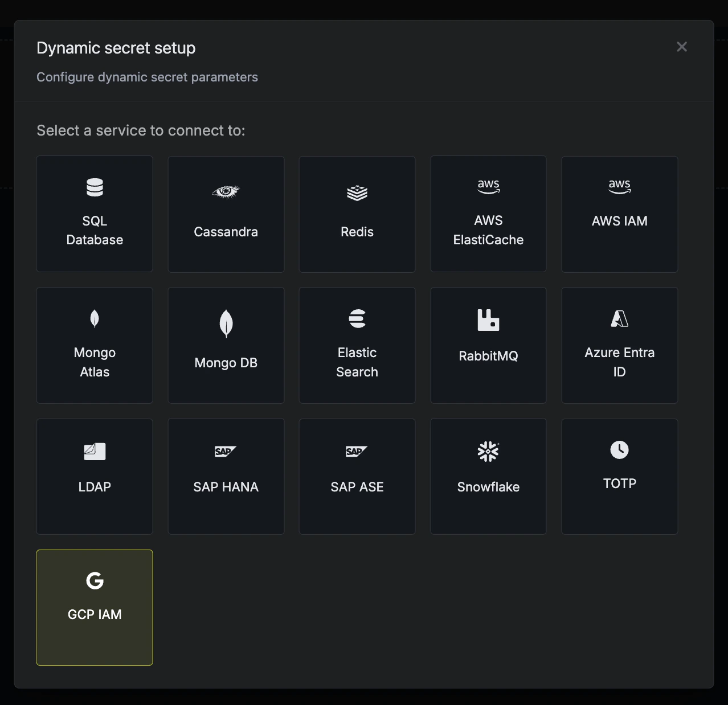Click the LDAP directory icon
This screenshot has width=728, height=705.
[95, 452]
